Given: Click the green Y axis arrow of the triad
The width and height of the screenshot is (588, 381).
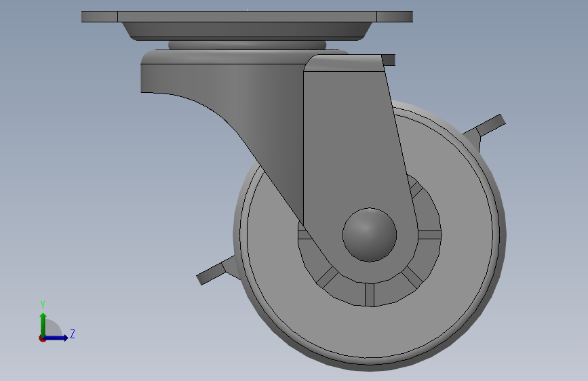Looking at the screenshot, I should tap(43, 324).
